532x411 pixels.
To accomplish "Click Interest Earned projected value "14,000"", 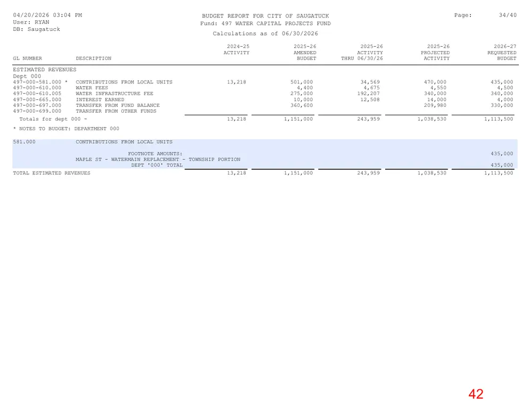I will [x=437, y=100].
